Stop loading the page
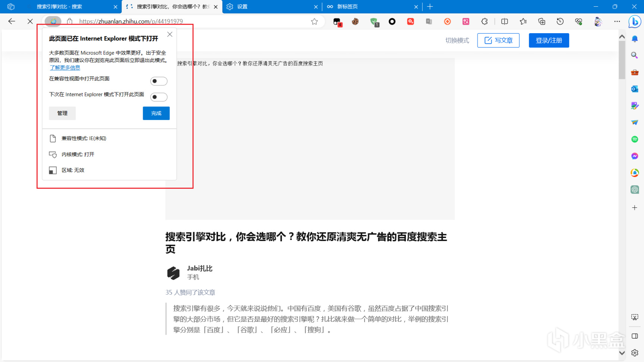Screen dimensions: 644x362 pyautogui.click(x=30, y=22)
